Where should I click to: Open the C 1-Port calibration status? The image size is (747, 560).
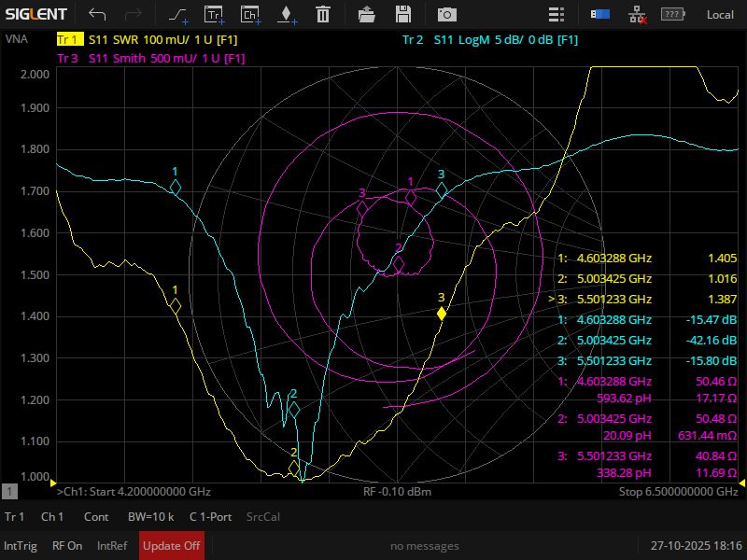[212, 516]
